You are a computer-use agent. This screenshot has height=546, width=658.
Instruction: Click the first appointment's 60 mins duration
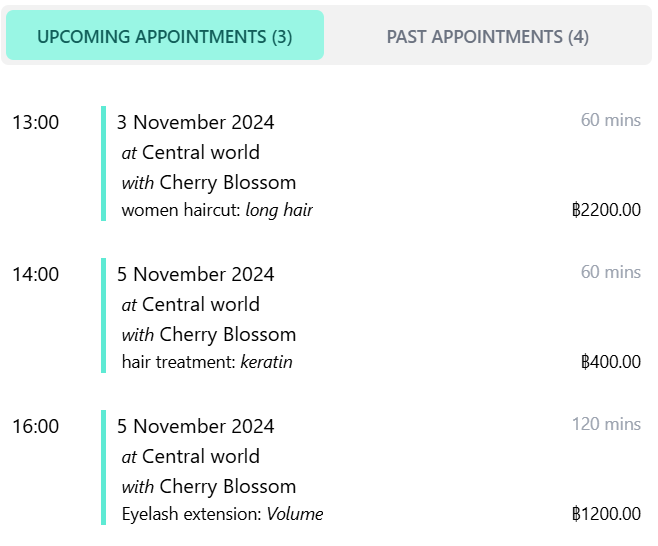tap(610, 120)
